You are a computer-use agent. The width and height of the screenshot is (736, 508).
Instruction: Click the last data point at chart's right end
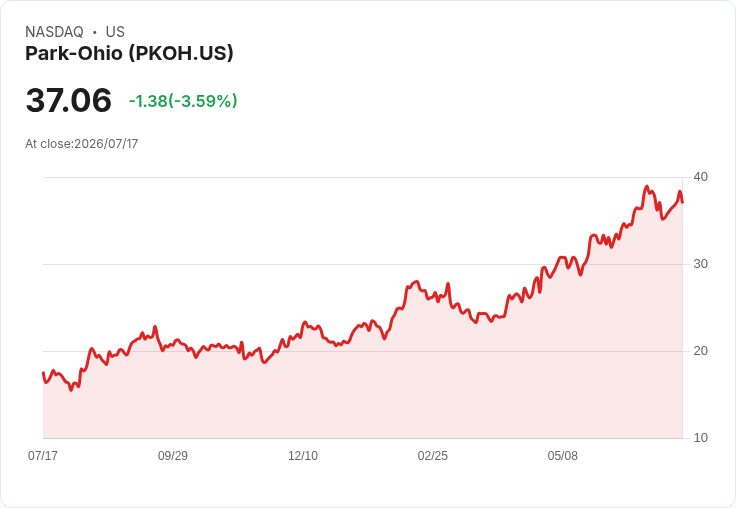(x=682, y=202)
